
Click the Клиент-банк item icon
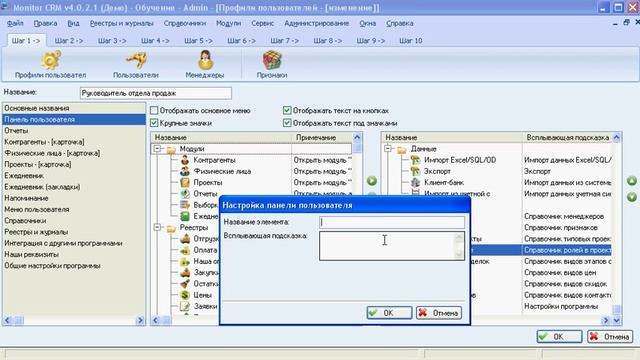click(x=415, y=182)
